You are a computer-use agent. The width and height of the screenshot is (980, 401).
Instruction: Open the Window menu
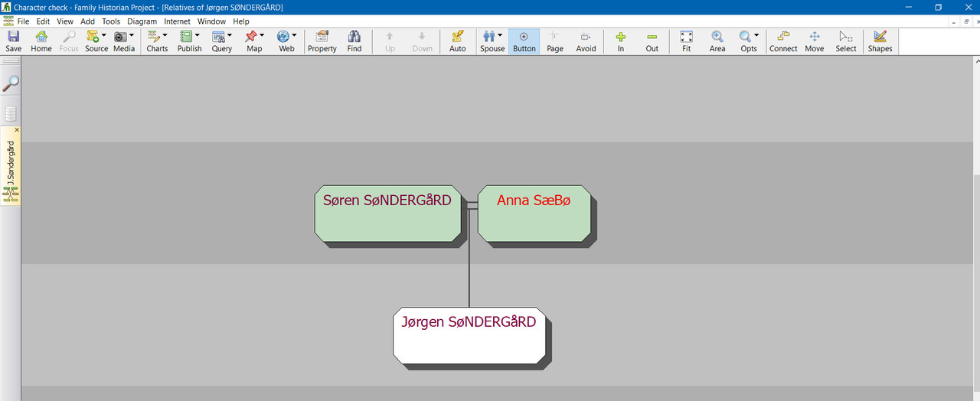coord(212,21)
